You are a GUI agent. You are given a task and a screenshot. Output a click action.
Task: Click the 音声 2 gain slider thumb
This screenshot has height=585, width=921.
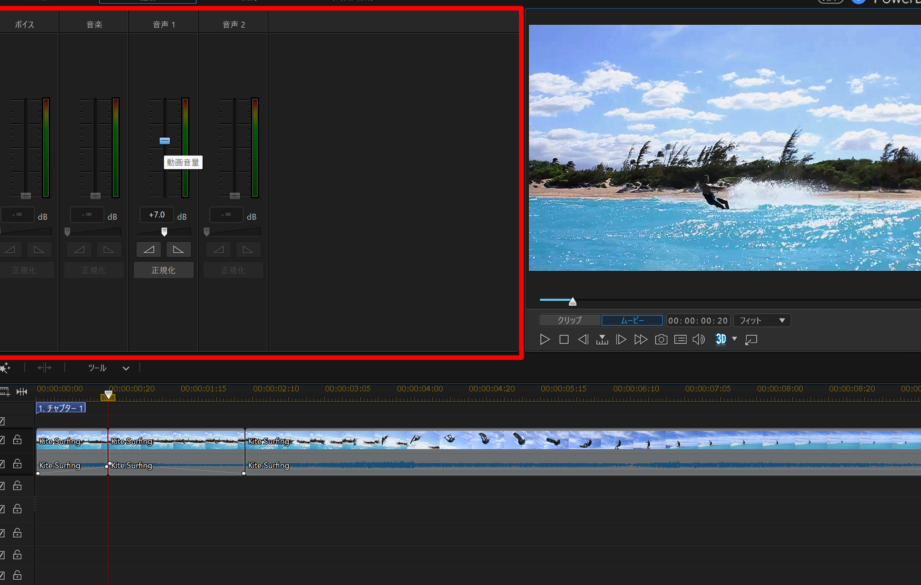[x=206, y=231]
